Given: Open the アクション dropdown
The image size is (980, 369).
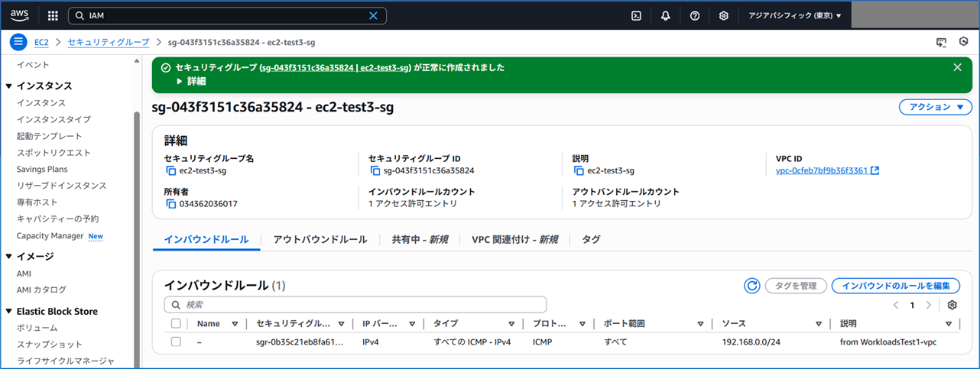Looking at the screenshot, I should click(x=935, y=108).
